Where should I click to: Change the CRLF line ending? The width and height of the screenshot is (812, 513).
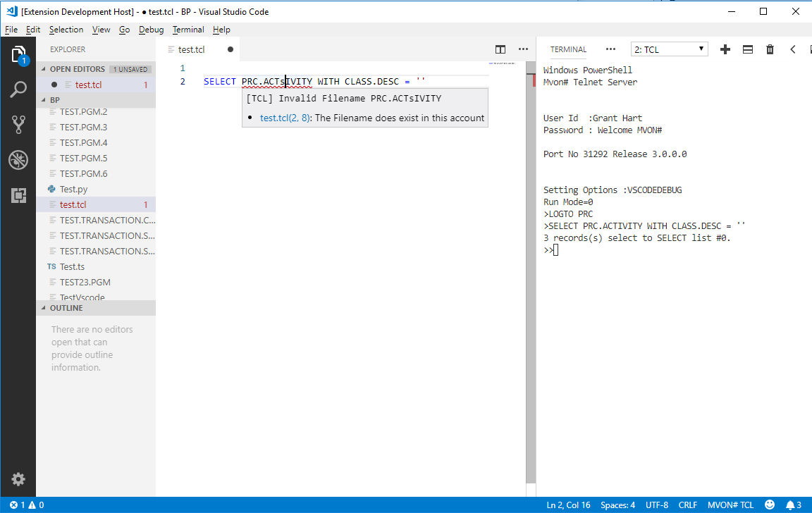pyautogui.click(x=688, y=505)
